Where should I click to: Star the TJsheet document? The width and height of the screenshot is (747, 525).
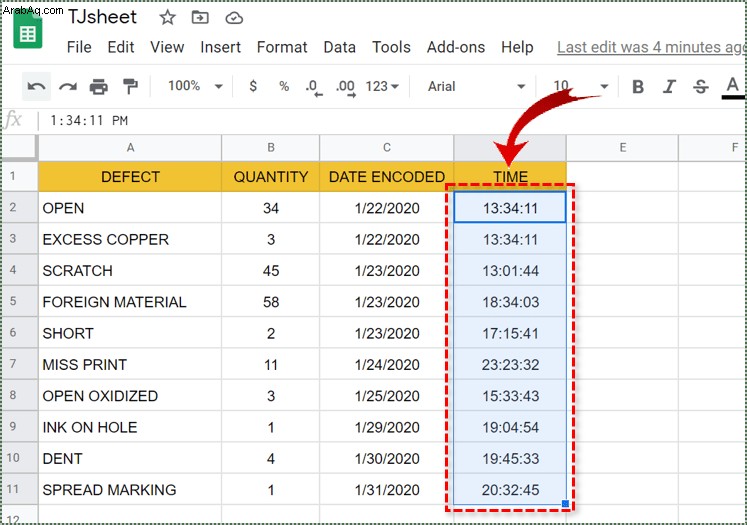(x=167, y=18)
